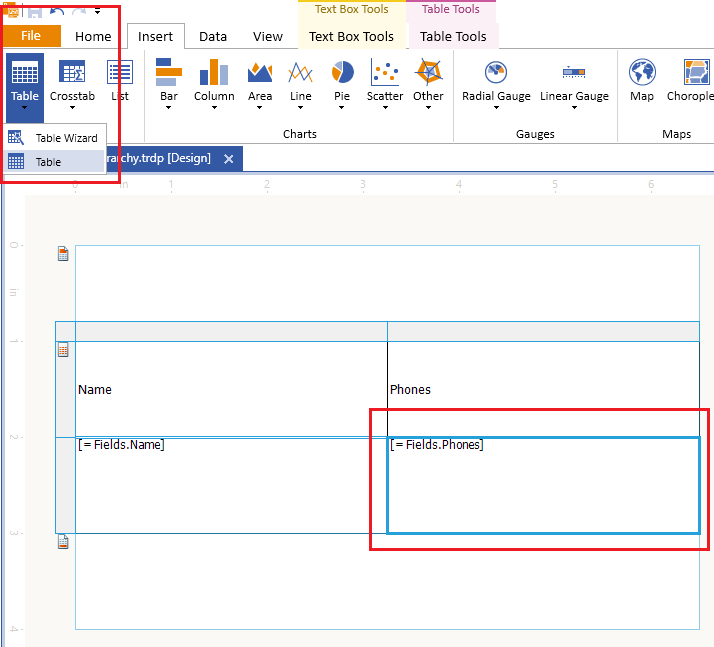Click the Other chart types icon

[428, 72]
